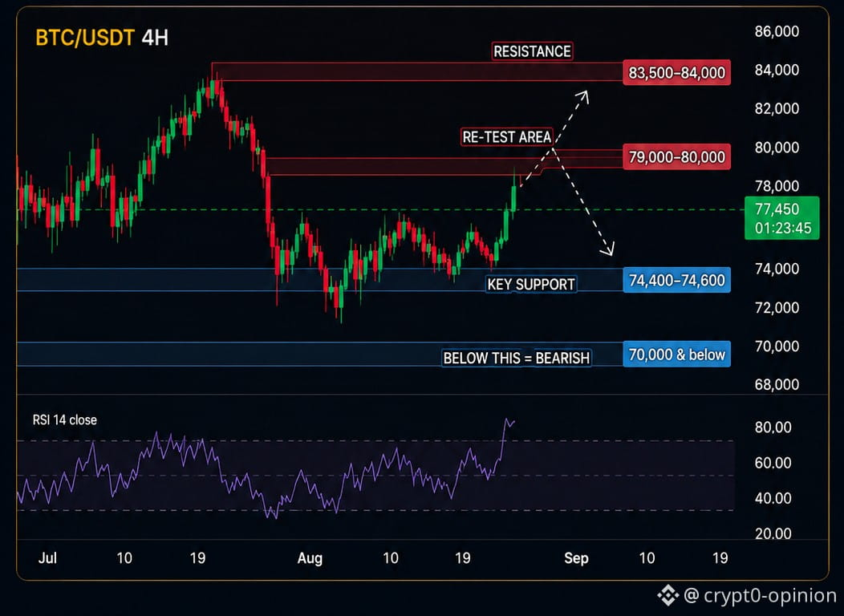Viewport: 844px width, 616px height.
Task: Click the RSI 14 close indicator title
Action: [65, 419]
